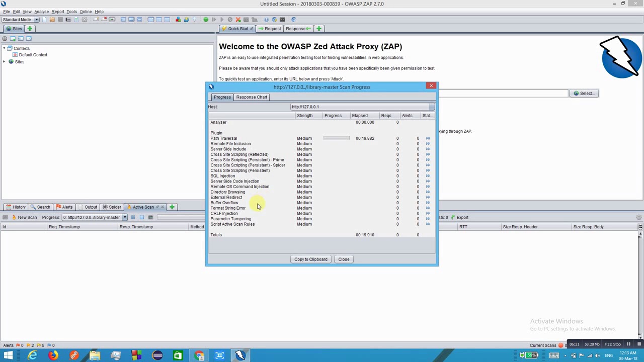
Task: Open Chrome from the taskbar
Action: pyautogui.click(x=199, y=356)
